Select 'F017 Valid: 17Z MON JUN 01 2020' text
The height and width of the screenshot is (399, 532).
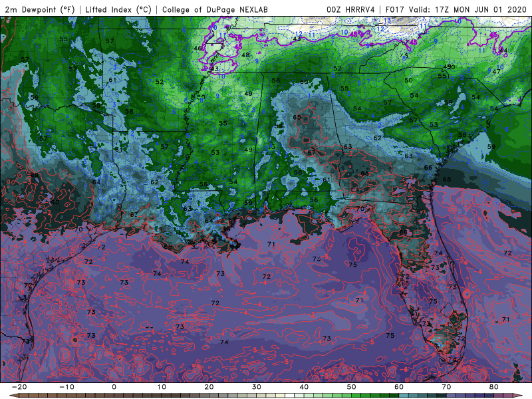click(x=456, y=9)
